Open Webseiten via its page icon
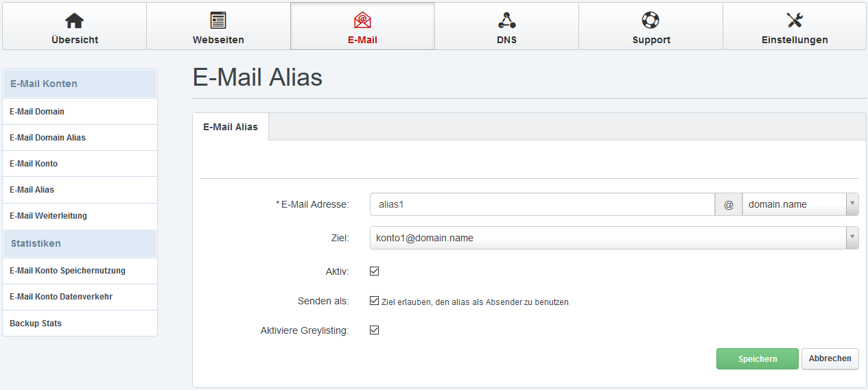The height and width of the screenshot is (390, 868). pos(218,21)
